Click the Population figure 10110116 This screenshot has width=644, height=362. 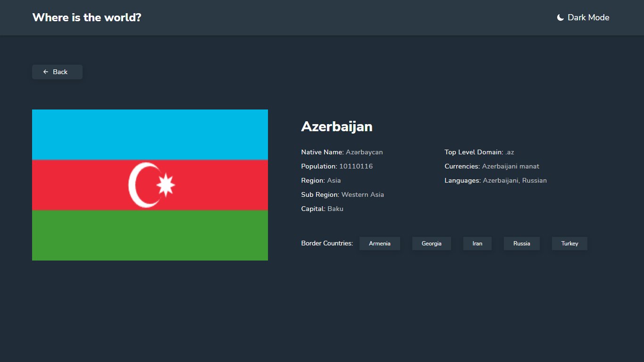356,166
